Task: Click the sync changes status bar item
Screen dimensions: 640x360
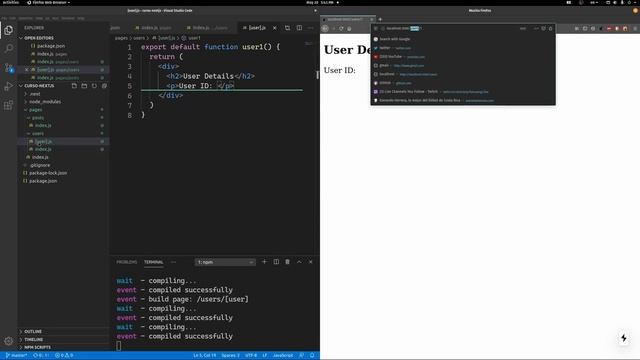Action: (x=41, y=356)
